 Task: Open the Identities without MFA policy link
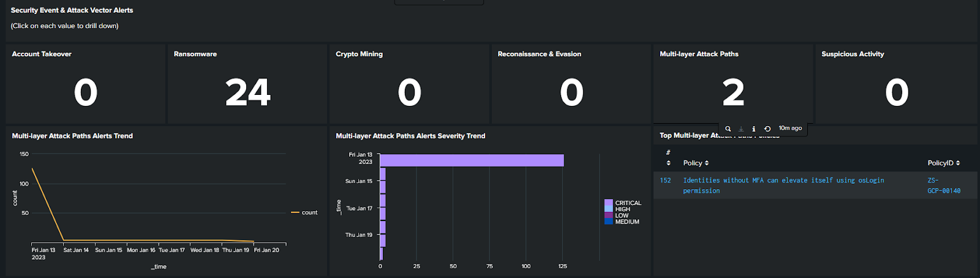783,186
